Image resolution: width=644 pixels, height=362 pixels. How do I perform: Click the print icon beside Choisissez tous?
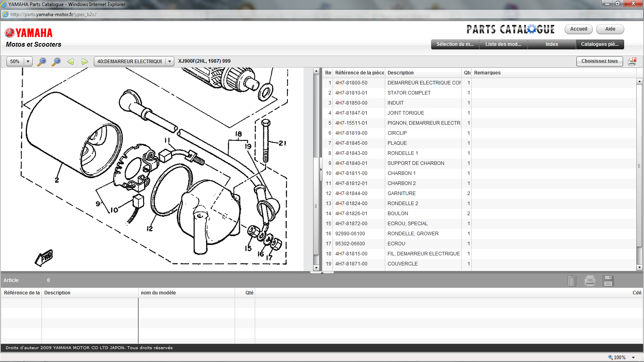coord(632,62)
